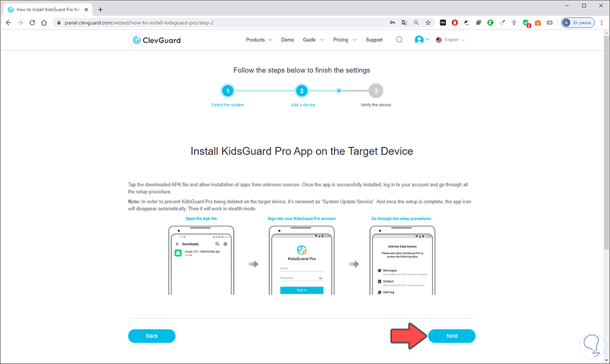The width and height of the screenshot is (610, 364).
Task: Click the Verify the device label
Action: coord(375,105)
